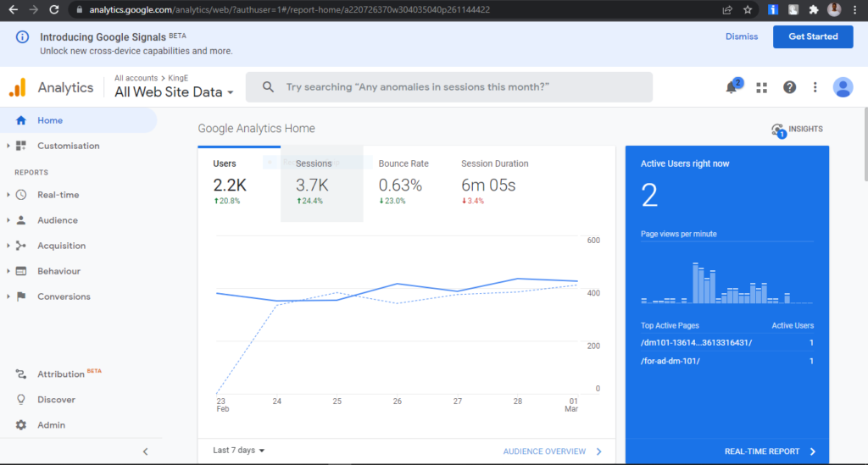Open the All Web Site Data dropdown
Screen dimensions: 868x465
click(174, 91)
